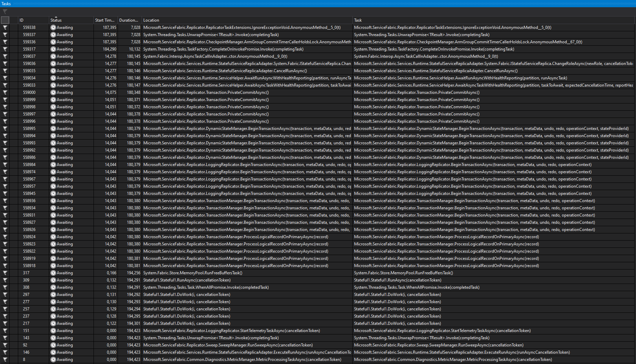The height and width of the screenshot is (364, 636).
Task: Sort by the Status column header
Action: click(71, 20)
